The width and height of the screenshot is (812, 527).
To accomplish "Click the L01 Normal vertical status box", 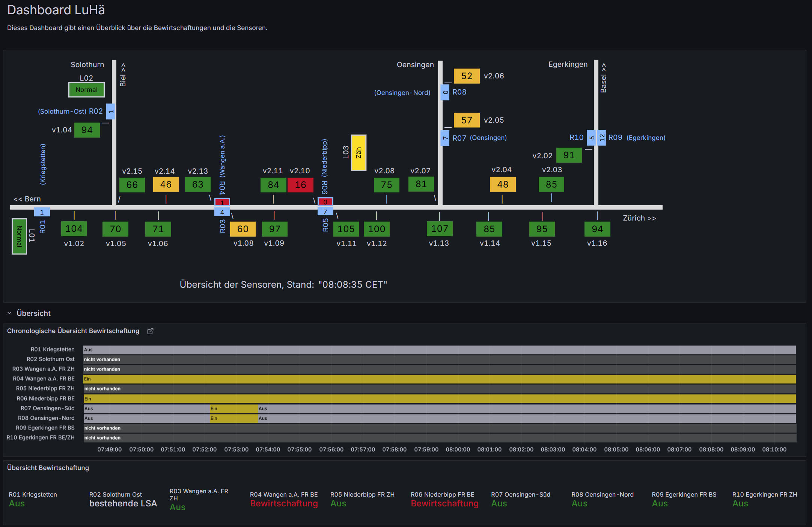I will click(x=19, y=236).
